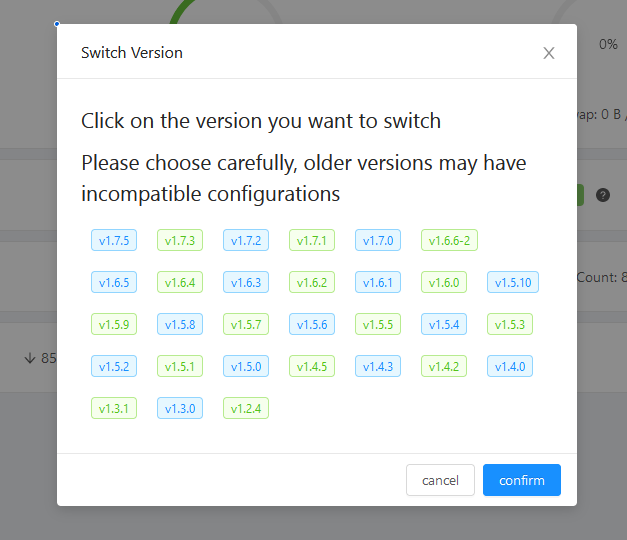This screenshot has height=540, width=627.
Task: Select the v1.4.0 tag
Action: pyautogui.click(x=510, y=366)
